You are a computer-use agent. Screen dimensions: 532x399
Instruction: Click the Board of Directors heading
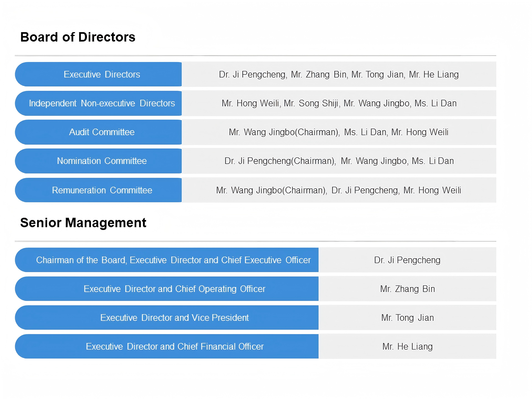tap(78, 37)
